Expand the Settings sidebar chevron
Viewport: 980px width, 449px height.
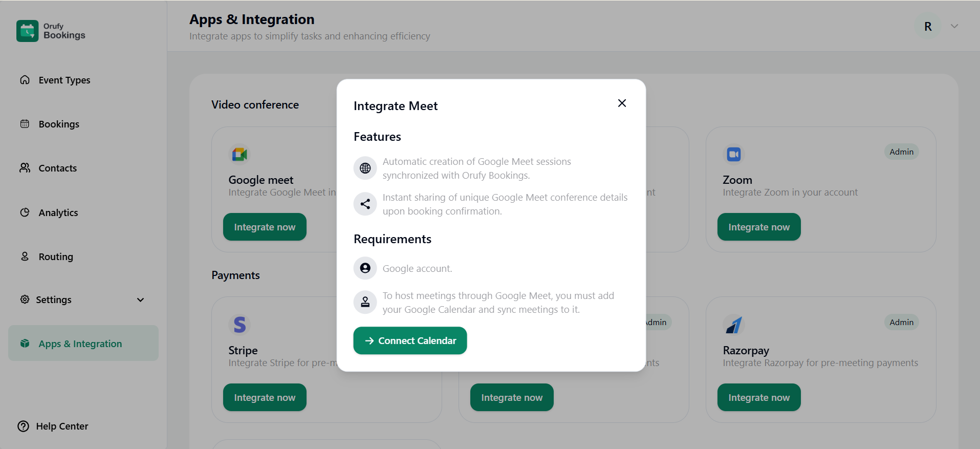tap(140, 300)
